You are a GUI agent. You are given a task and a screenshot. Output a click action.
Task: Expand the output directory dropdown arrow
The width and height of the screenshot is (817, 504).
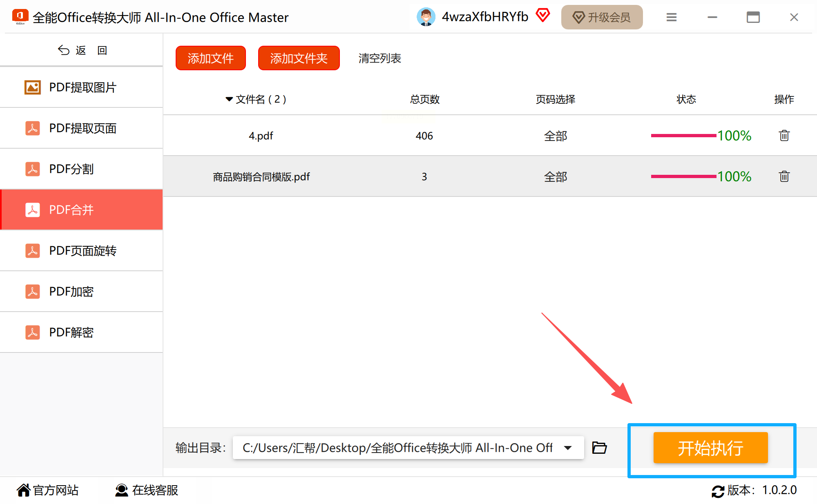[568, 448]
